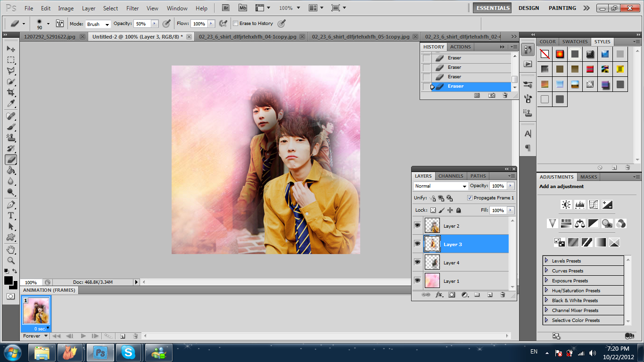Choose the Clone Stamp tool

pos(11,138)
